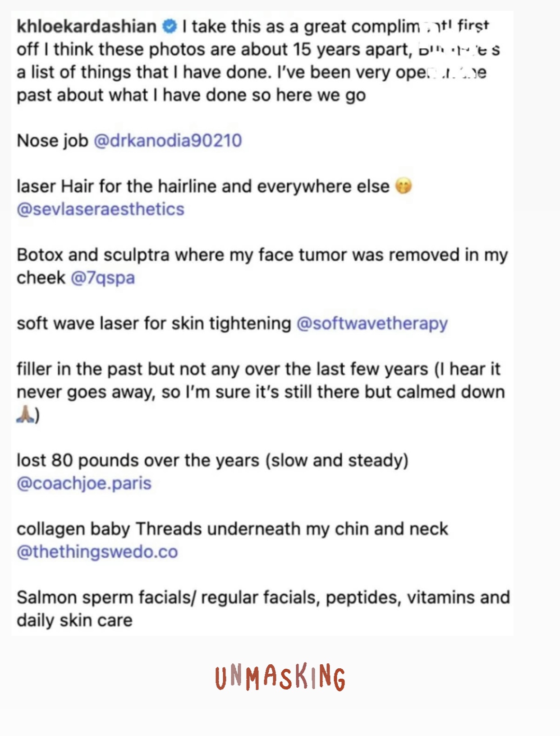Open the @drkanodia90210 mention
Screen dimensions: 560x736
168,141
